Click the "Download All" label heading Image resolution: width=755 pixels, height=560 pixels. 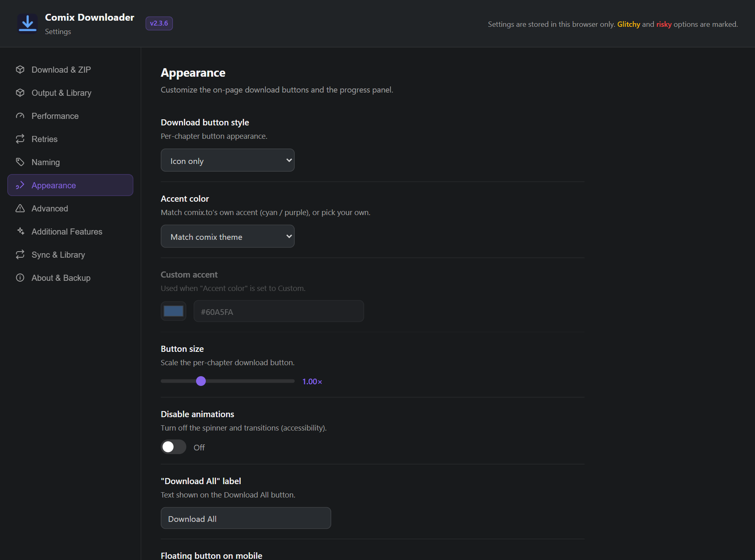(201, 481)
